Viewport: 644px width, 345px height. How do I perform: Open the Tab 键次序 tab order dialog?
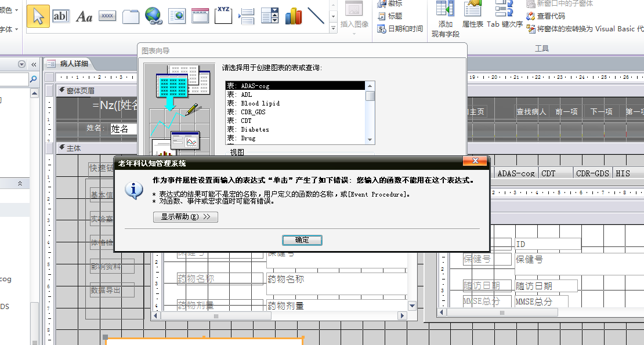tap(505, 14)
